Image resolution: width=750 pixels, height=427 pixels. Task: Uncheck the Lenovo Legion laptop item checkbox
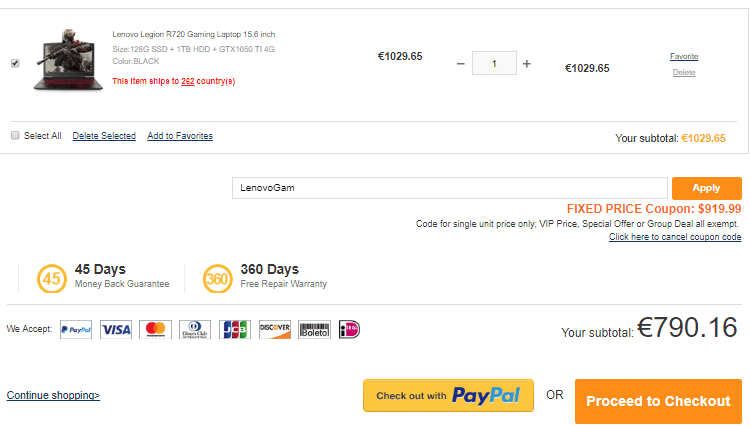click(x=15, y=63)
